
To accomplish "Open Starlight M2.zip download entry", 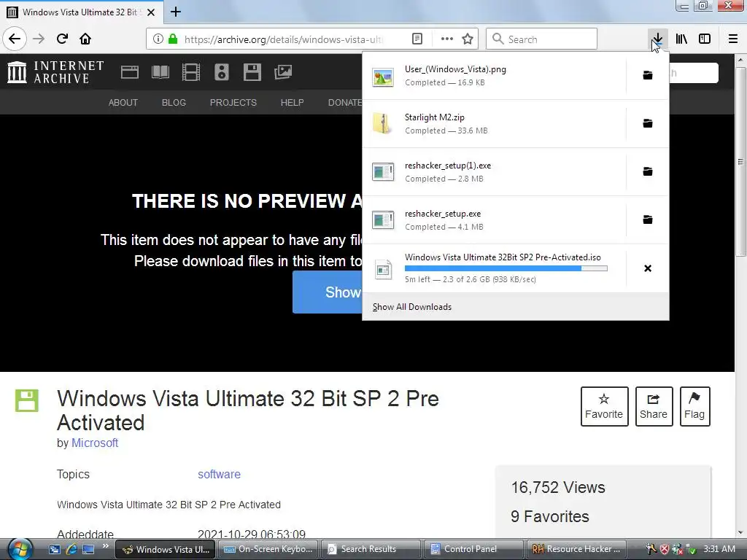I will 494,124.
